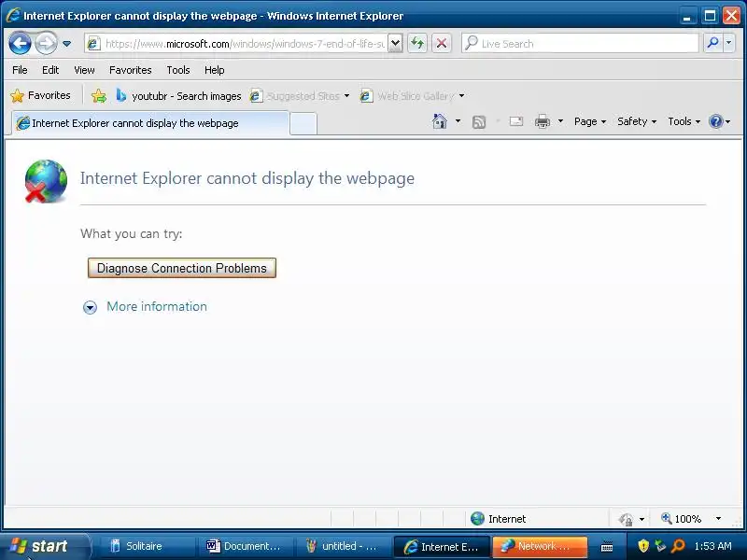
Task: Click the orange magnifier tray icon
Action: tap(678, 546)
